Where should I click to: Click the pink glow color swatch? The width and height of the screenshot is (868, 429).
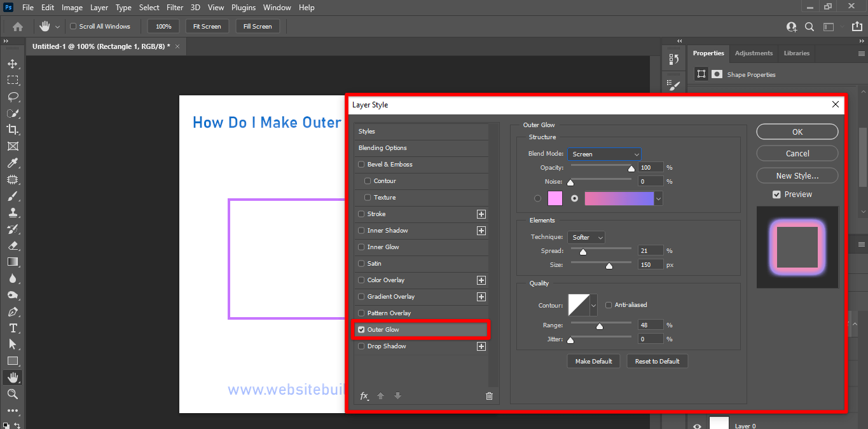[x=554, y=198]
